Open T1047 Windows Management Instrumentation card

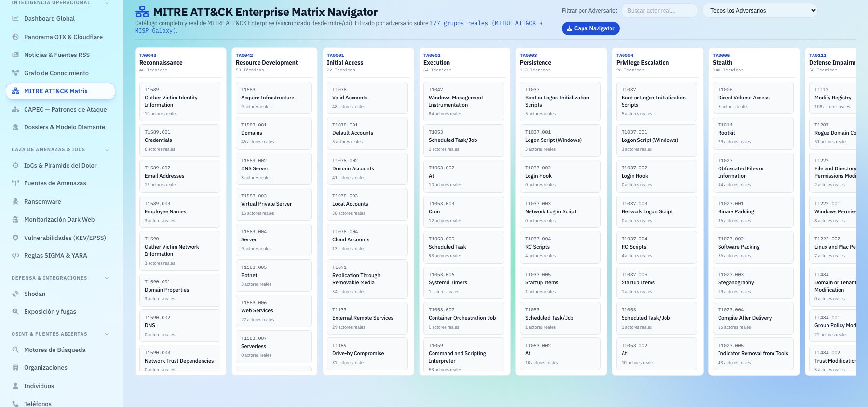[x=464, y=101]
